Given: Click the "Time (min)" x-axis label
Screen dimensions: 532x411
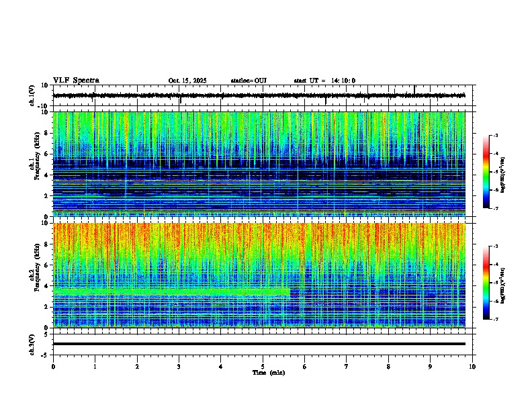Looking at the screenshot, I should tap(269, 373).
